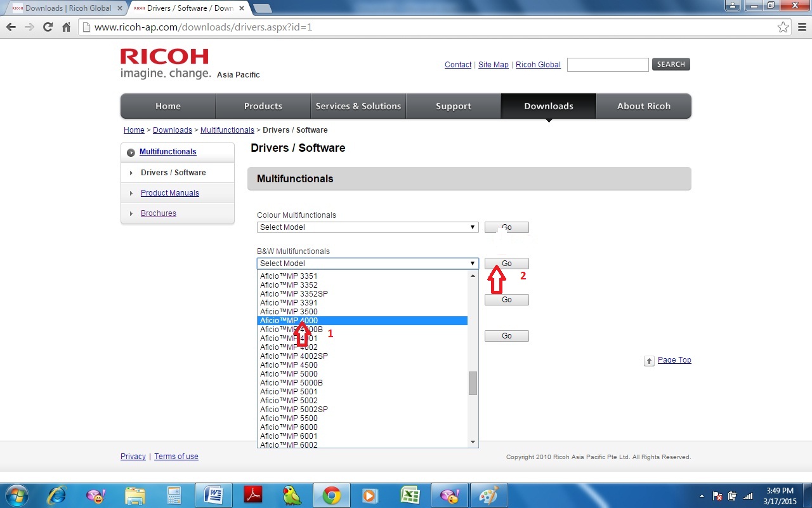812x508 pixels.
Task: Switch to Excel in the taskbar
Action: tap(410, 495)
